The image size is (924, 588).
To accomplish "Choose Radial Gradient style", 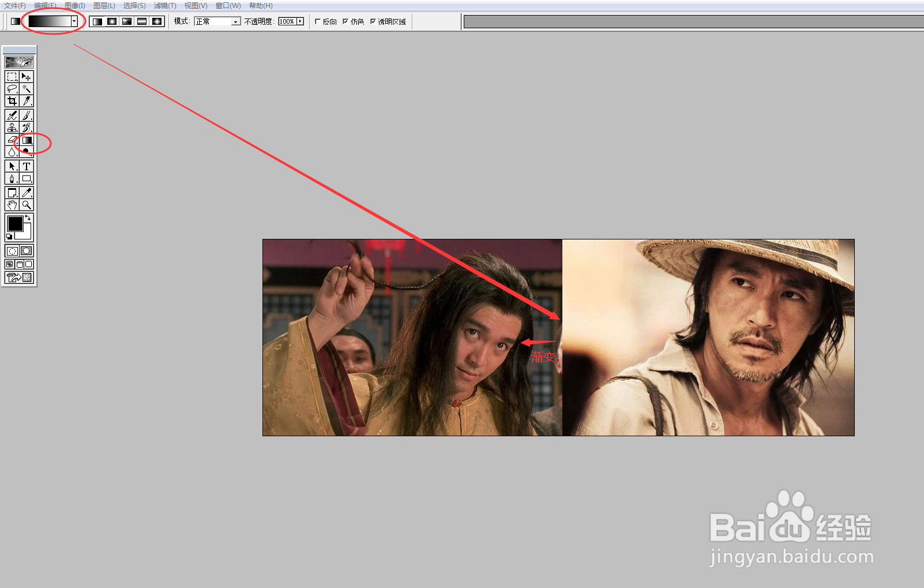I will pyautogui.click(x=112, y=21).
